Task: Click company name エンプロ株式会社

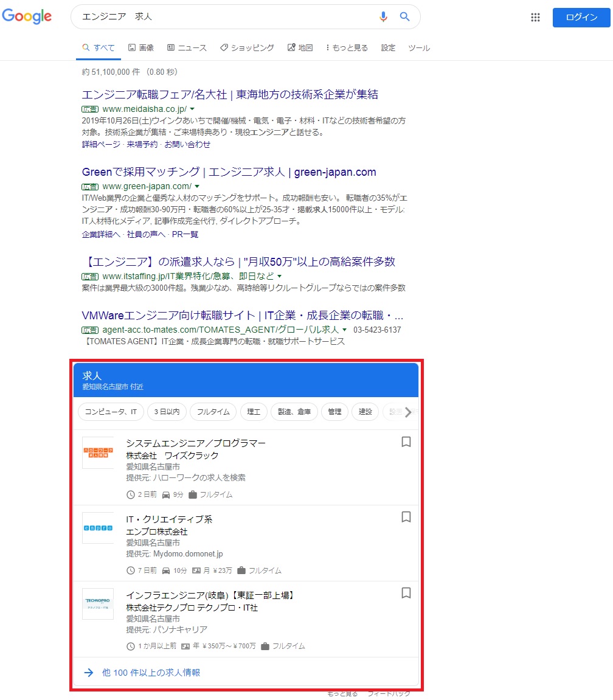Action: tap(157, 532)
